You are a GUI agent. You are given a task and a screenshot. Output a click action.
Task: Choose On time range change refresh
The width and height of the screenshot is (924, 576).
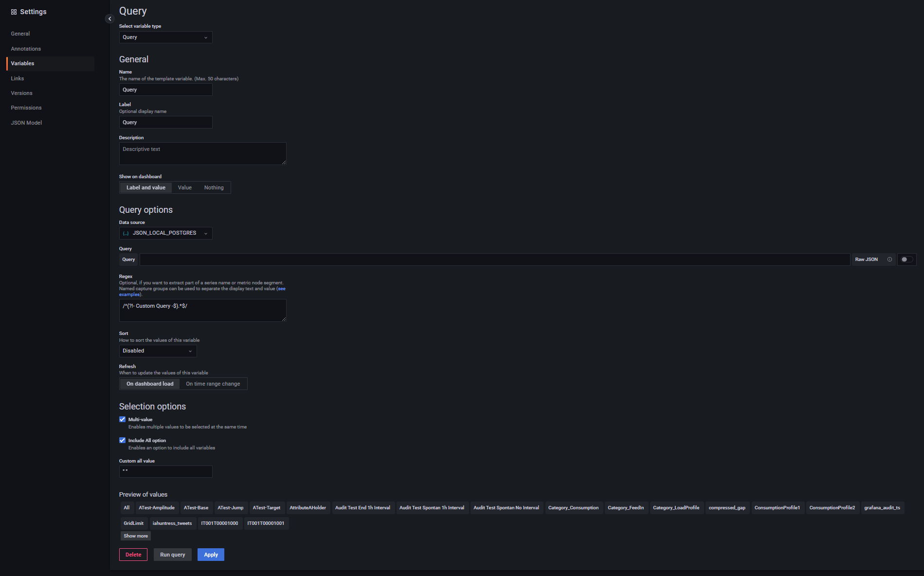click(213, 384)
